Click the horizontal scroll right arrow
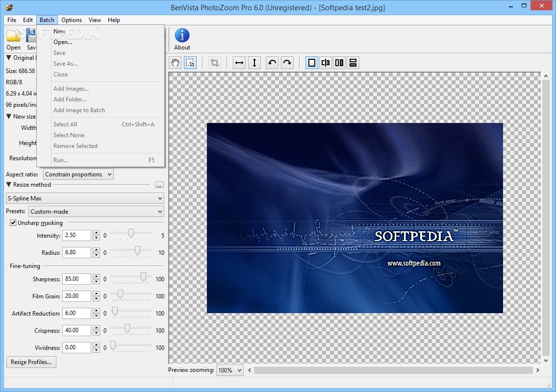The height and width of the screenshot is (392, 556). click(x=537, y=370)
